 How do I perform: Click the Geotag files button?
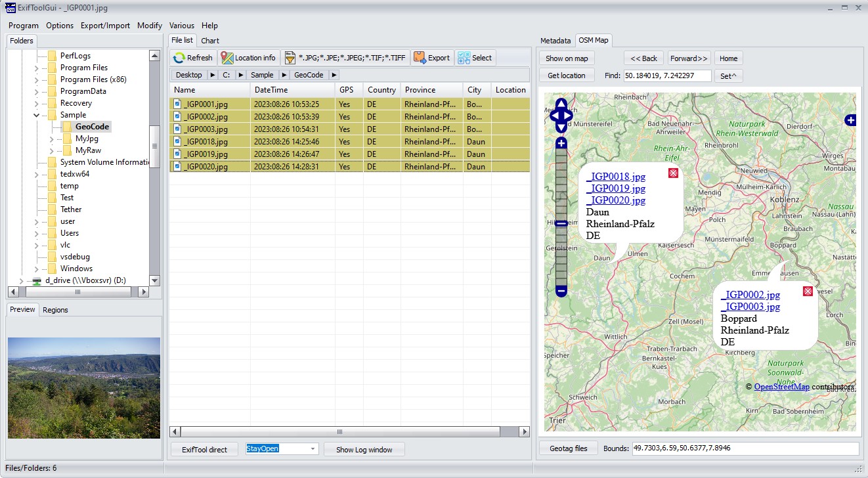click(567, 448)
